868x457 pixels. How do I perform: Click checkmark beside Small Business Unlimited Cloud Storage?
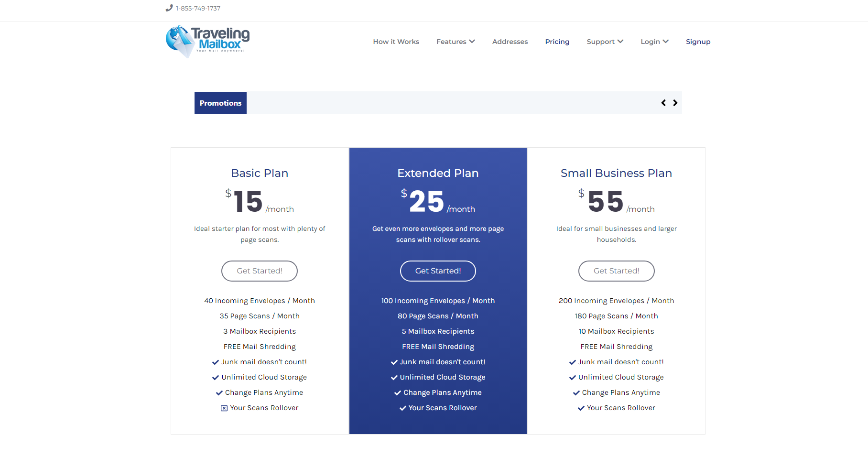[x=573, y=378]
